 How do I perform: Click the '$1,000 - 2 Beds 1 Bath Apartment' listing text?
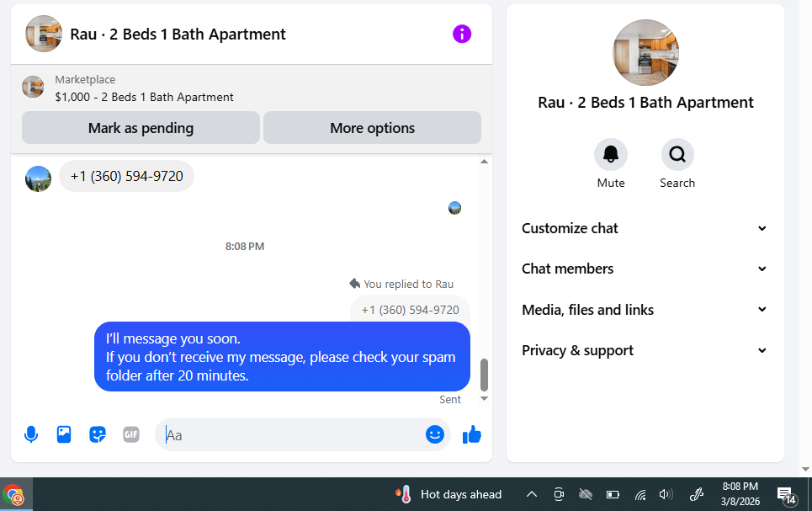(x=145, y=97)
